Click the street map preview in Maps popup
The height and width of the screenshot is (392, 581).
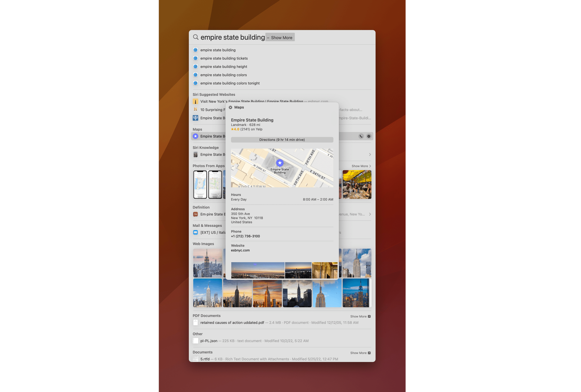[x=282, y=168]
